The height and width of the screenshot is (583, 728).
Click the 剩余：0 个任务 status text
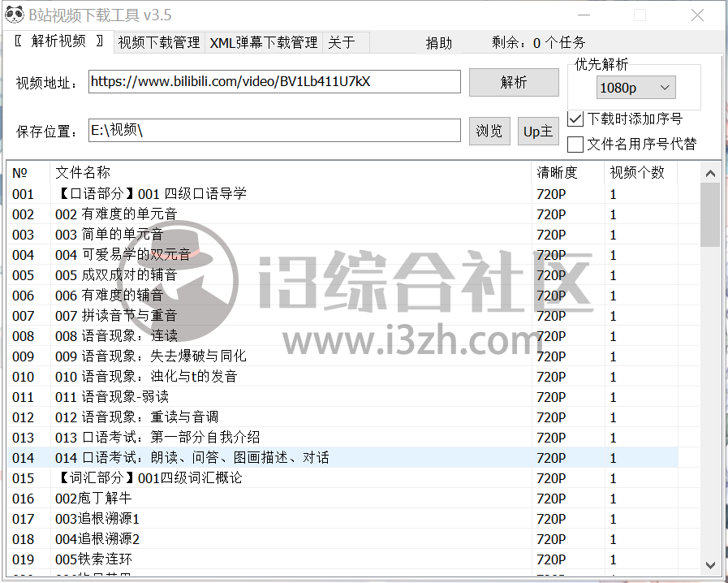pos(539,43)
